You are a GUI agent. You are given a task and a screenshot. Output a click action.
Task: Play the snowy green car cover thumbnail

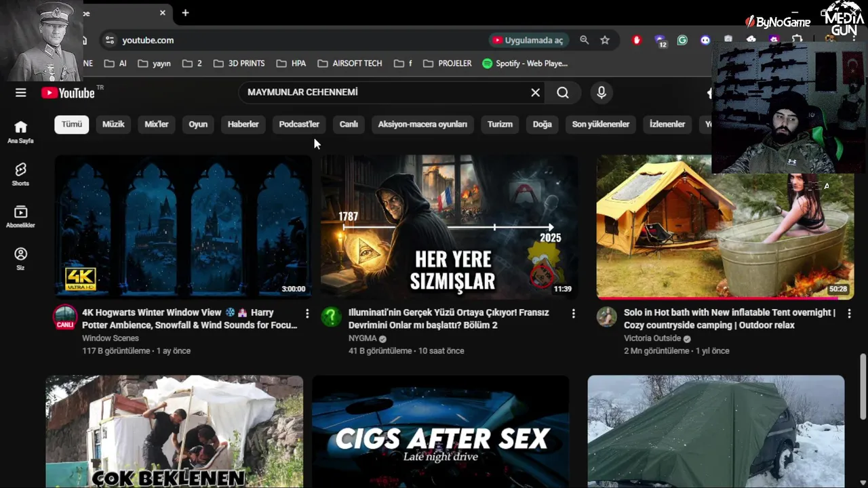716,432
